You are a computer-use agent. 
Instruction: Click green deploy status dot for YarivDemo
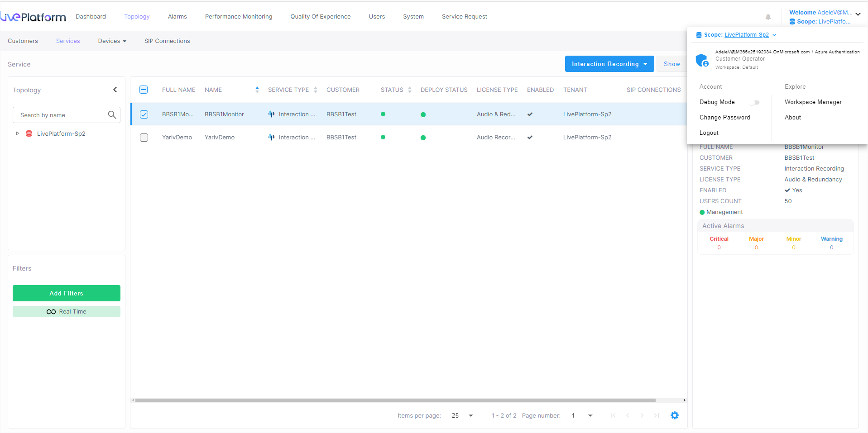click(423, 138)
